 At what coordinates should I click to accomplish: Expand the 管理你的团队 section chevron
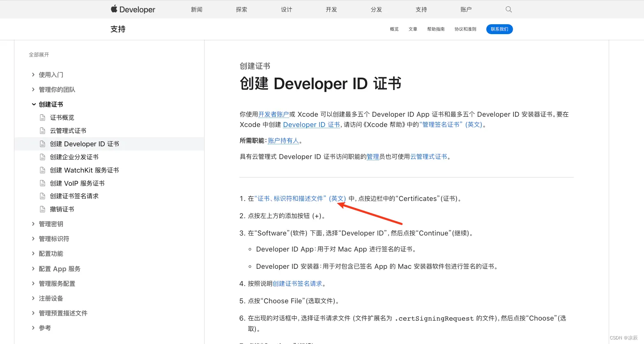(33, 89)
